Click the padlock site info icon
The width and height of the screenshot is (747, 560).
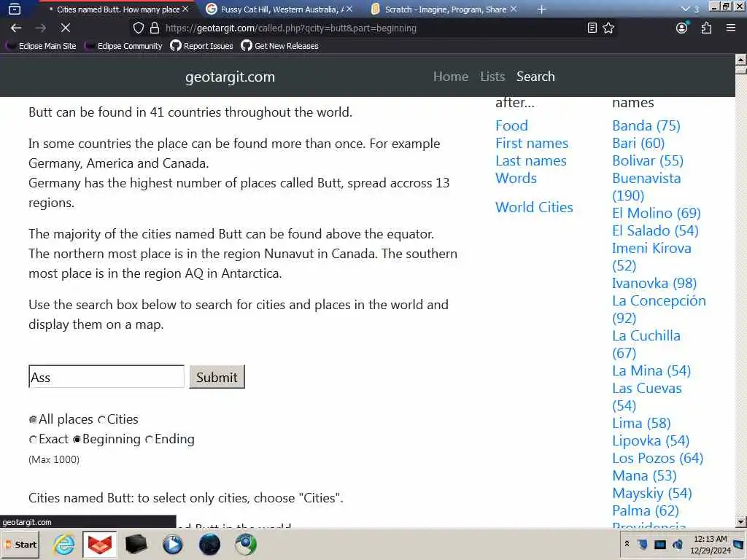[x=155, y=28]
